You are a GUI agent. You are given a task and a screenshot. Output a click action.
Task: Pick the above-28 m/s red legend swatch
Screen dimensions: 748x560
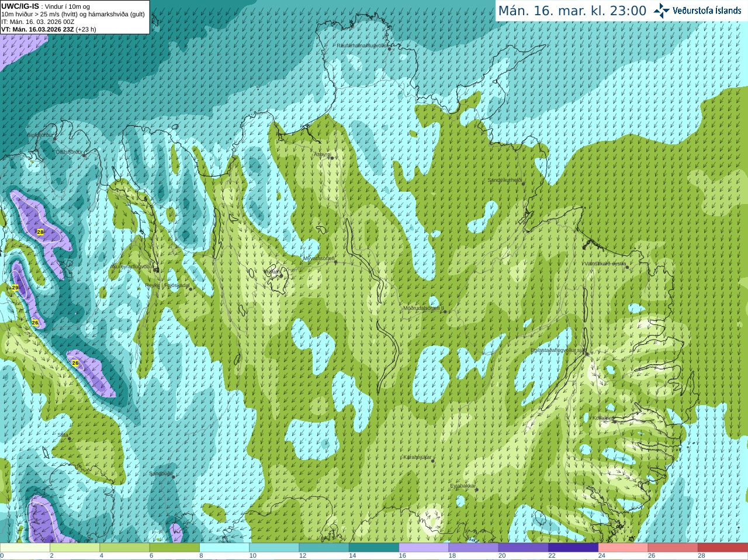click(723, 548)
